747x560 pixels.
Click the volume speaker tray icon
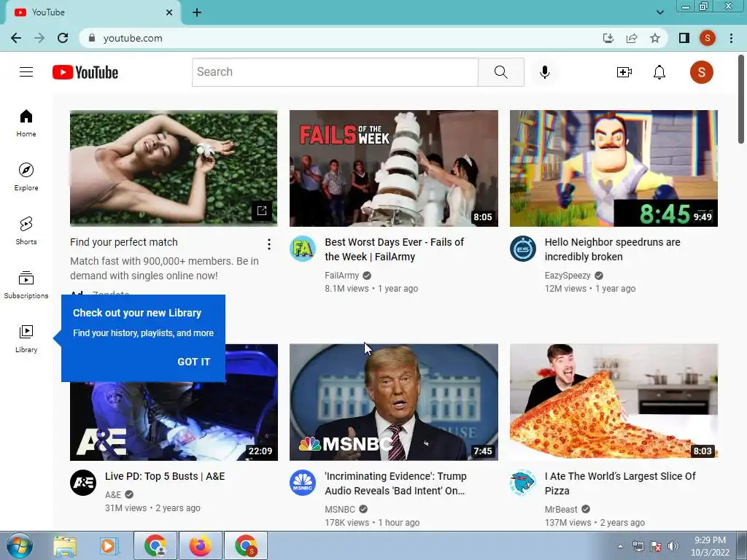click(673, 546)
